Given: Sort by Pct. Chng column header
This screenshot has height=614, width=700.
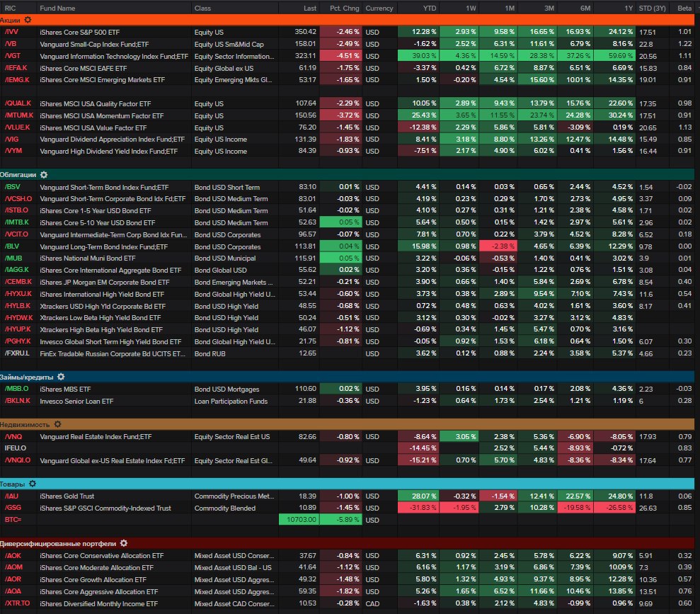Looking at the screenshot, I should [344, 8].
